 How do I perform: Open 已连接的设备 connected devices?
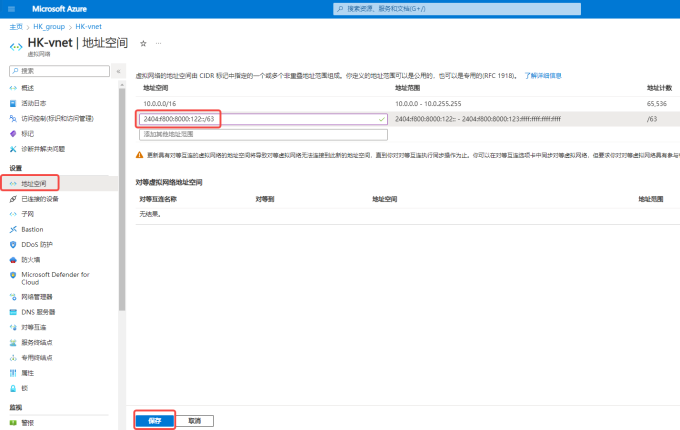(x=39, y=199)
